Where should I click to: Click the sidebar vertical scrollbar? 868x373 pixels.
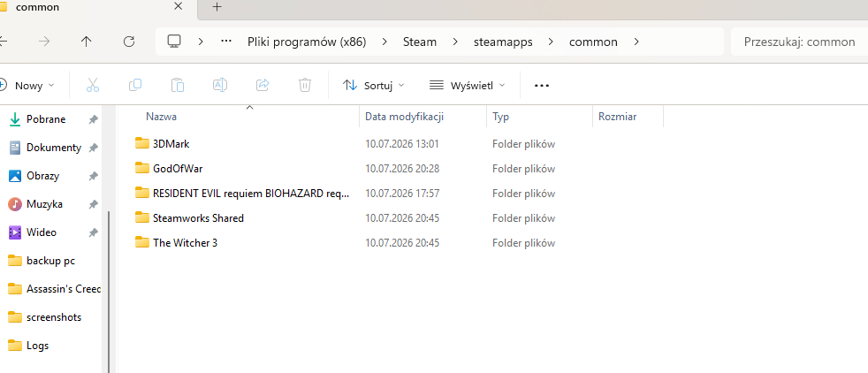click(110, 293)
